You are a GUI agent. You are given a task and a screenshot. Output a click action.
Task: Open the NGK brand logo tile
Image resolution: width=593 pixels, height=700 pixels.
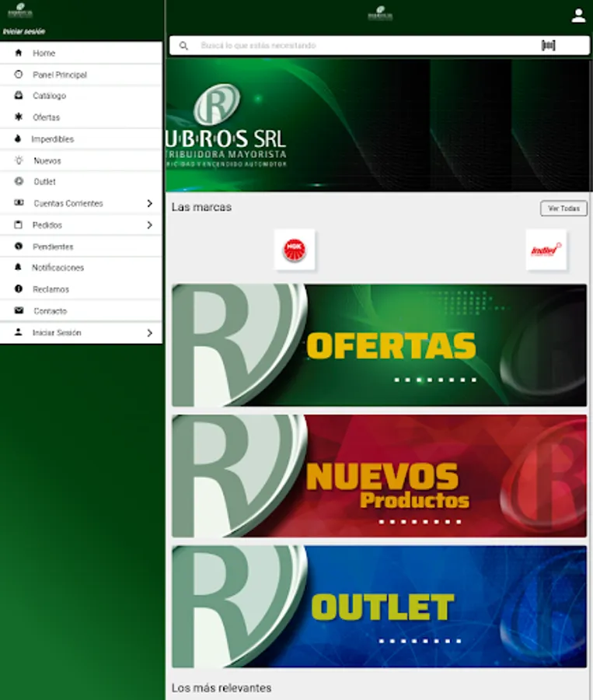pos(295,250)
